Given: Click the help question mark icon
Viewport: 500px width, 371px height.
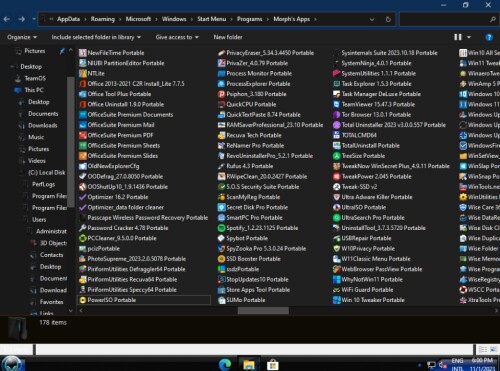Looking at the screenshot, I should pyautogui.click(x=489, y=37).
